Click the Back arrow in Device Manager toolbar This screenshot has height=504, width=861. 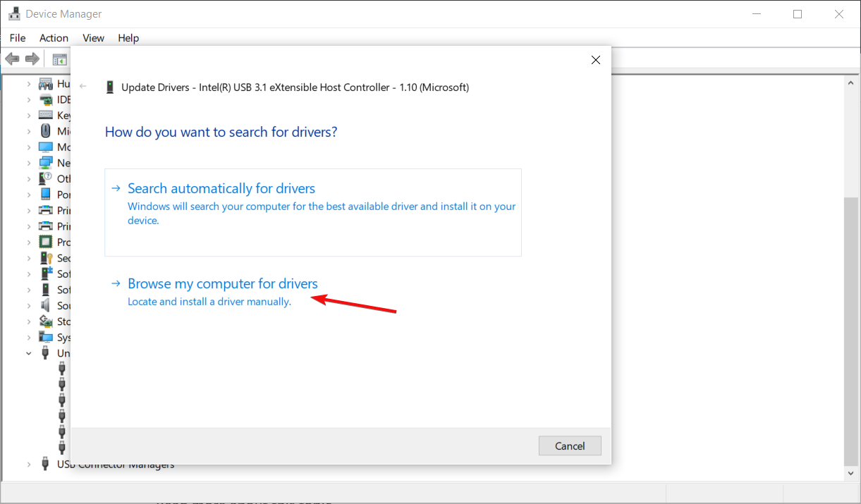[12, 59]
